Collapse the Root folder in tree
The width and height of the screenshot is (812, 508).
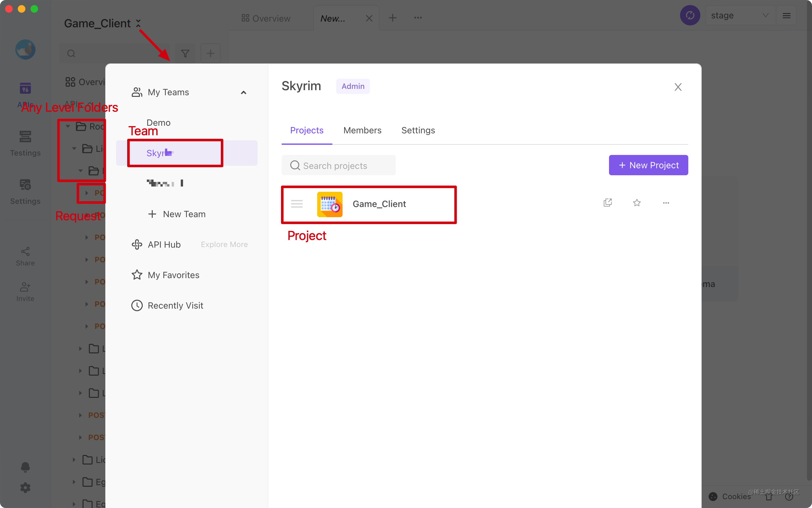tap(68, 126)
